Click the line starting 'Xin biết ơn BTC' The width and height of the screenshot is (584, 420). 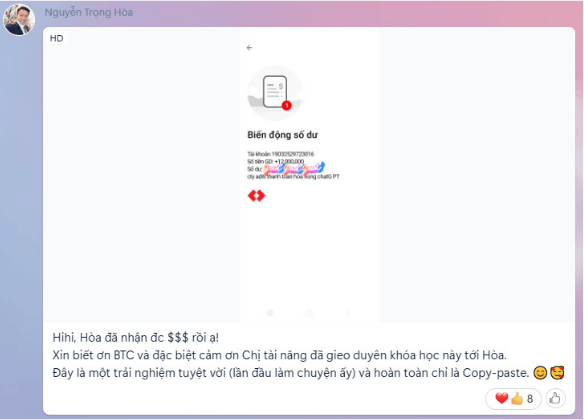[x=279, y=355]
